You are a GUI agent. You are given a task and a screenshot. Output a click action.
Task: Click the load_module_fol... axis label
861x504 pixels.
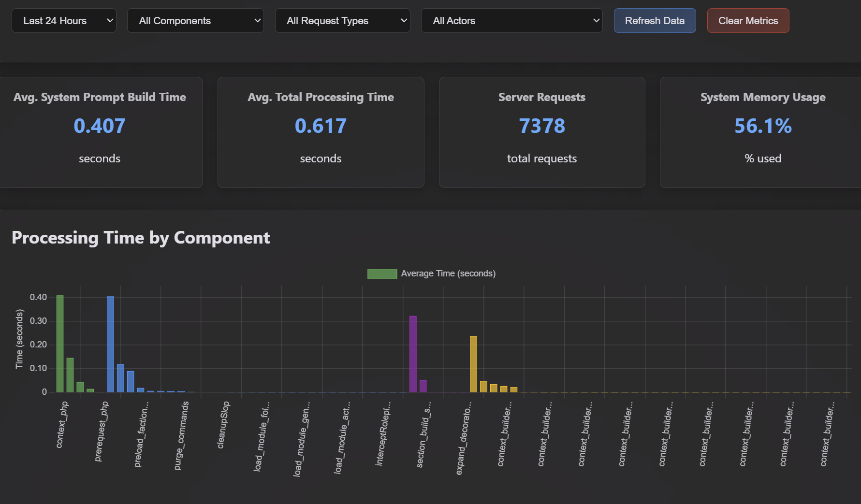262,437
